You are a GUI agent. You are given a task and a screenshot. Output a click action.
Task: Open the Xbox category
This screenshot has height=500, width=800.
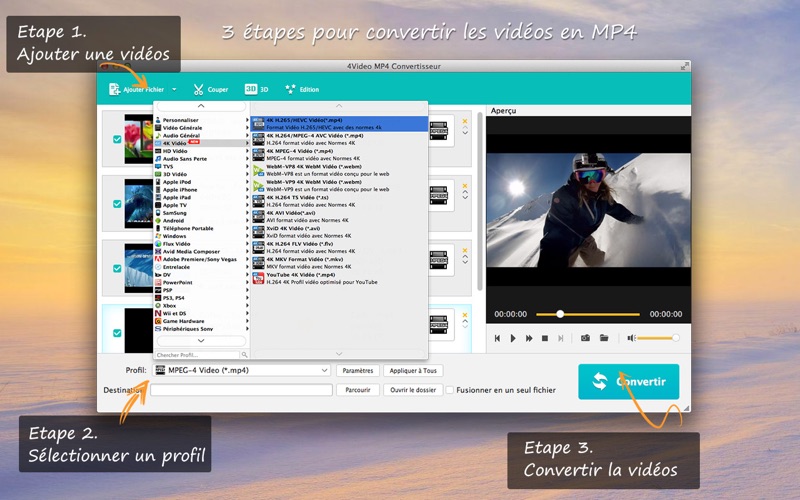202,306
